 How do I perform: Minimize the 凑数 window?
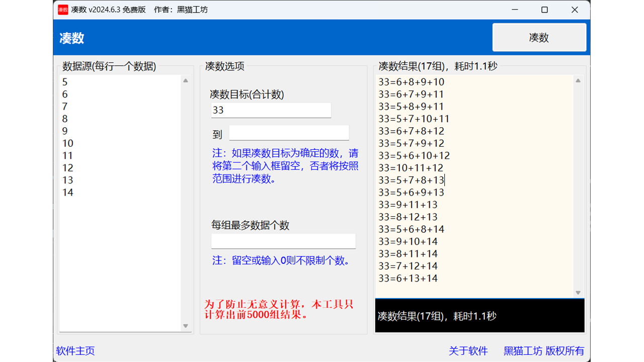[x=515, y=10]
